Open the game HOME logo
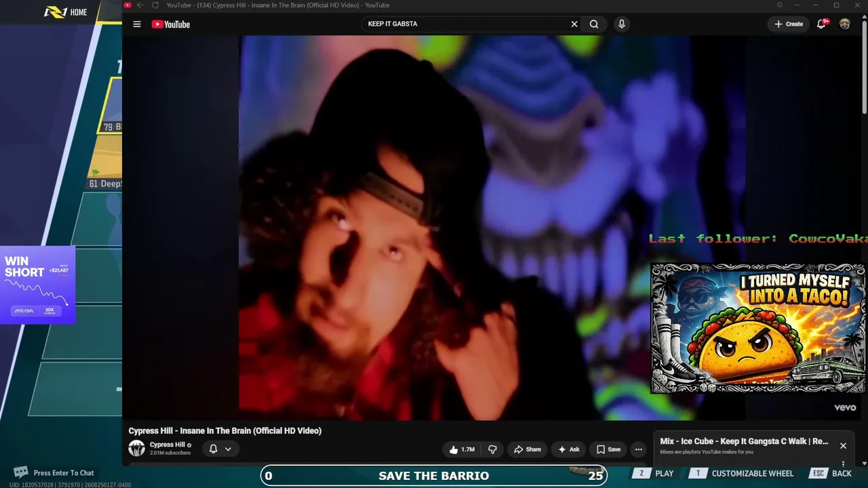 (66, 12)
